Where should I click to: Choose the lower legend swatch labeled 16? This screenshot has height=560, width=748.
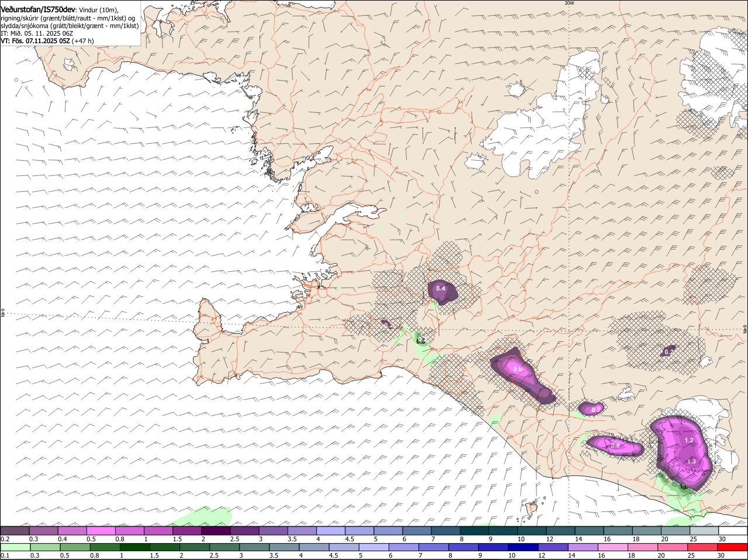[614, 547]
